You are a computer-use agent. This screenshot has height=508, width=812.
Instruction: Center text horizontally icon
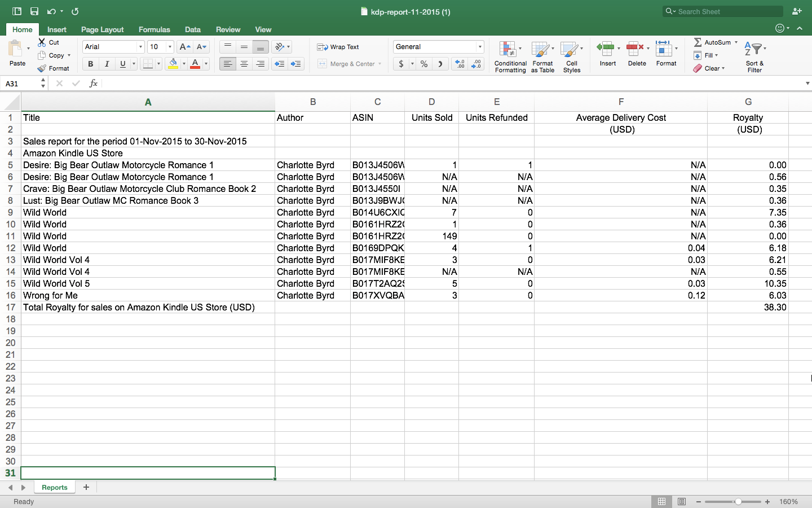pyautogui.click(x=244, y=64)
